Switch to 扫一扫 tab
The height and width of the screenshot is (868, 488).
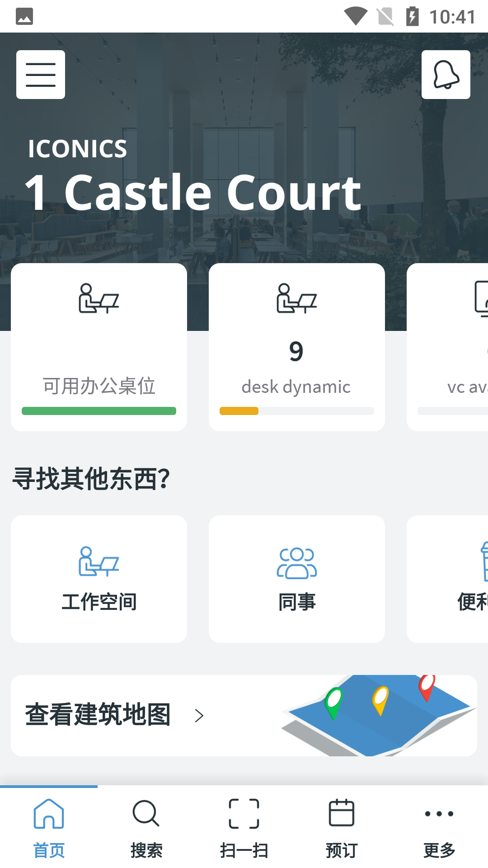tap(244, 827)
